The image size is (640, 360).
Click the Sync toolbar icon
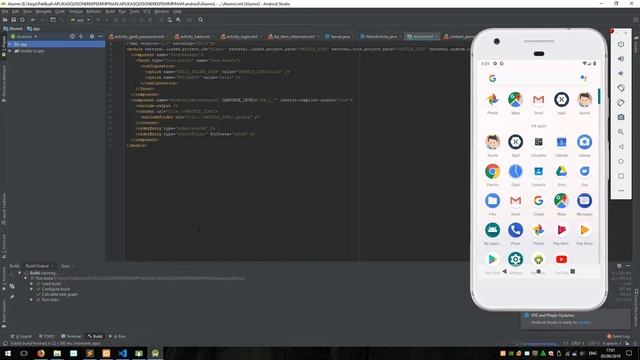click(x=22, y=20)
